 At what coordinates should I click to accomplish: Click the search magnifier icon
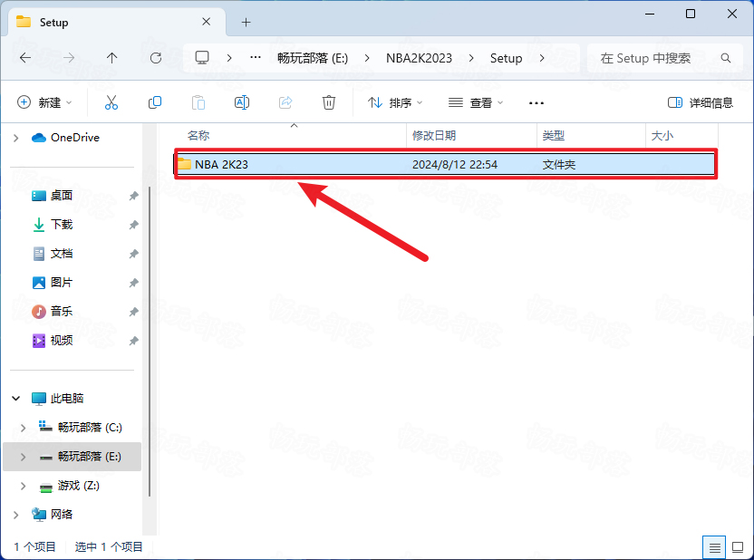point(726,58)
